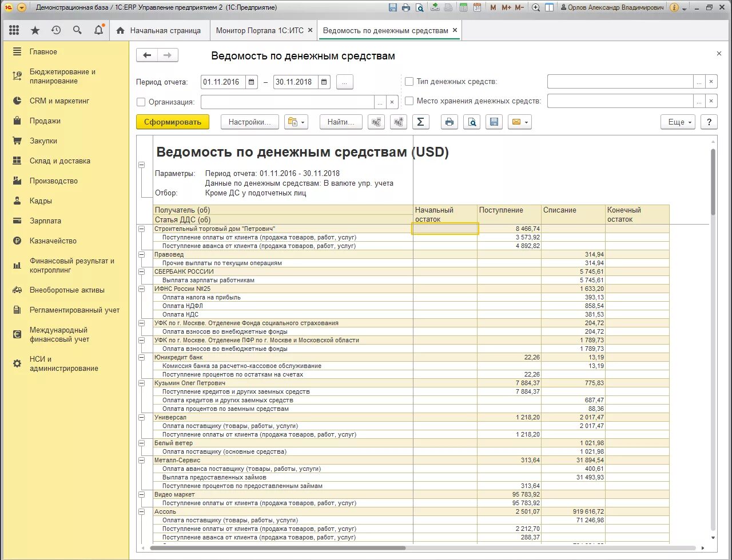Open the report preview icon in the toolbar
Viewport: 732px width, 560px height.
(472, 122)
